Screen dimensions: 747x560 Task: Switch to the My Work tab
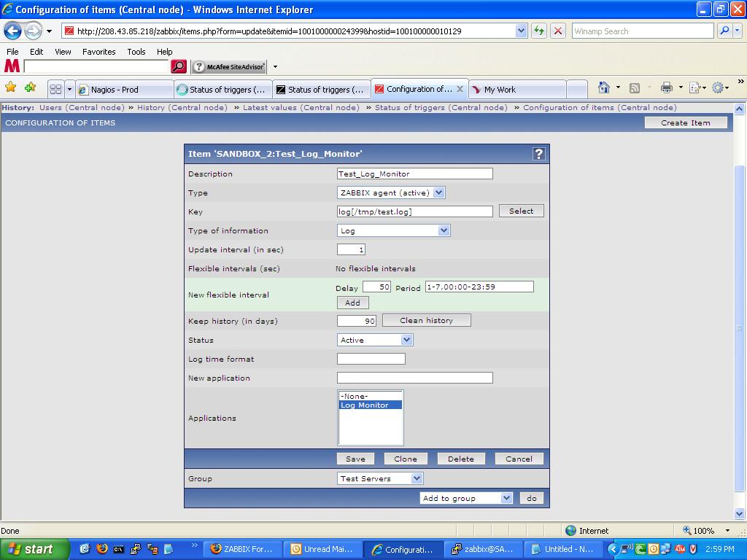(518, 90)
